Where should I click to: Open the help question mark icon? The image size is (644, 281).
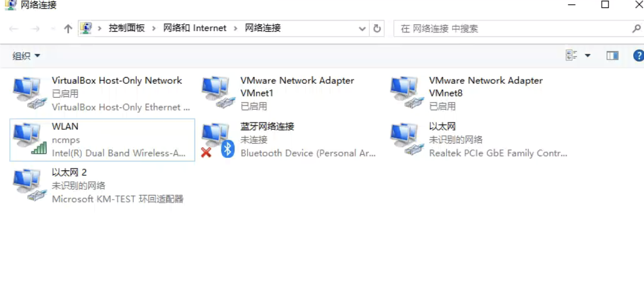638,55
